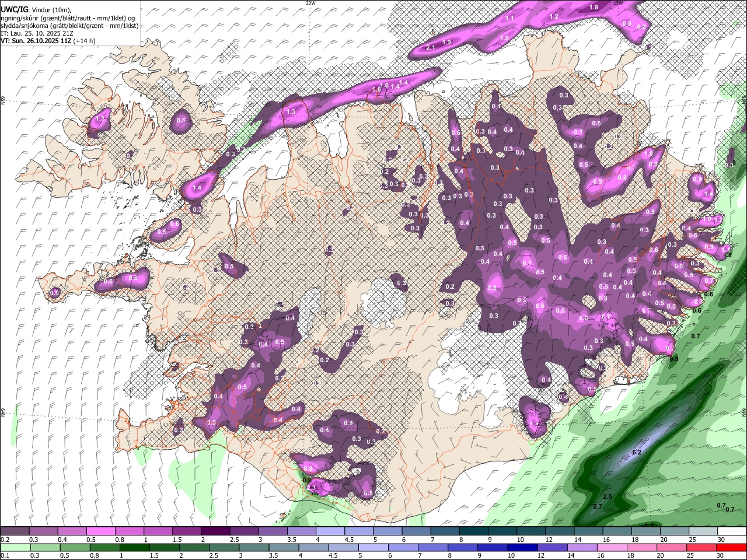Click the '6.2' rain maximum offshore southeast
This screenshot has width=747, height=560.
pyautogui.click(x=637, y=452)
